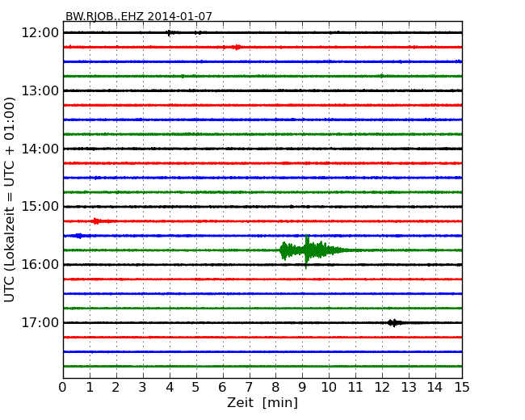Viewport: 525px width, 420px height.
Task: Click the red event on the 12:15 trace
Action: (x=237, y=47)
